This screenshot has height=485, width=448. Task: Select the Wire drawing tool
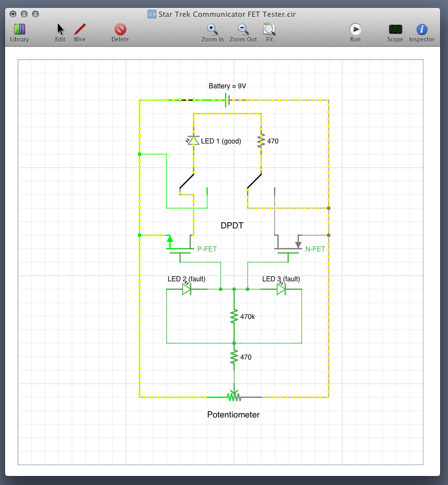(x=79, y=33)
